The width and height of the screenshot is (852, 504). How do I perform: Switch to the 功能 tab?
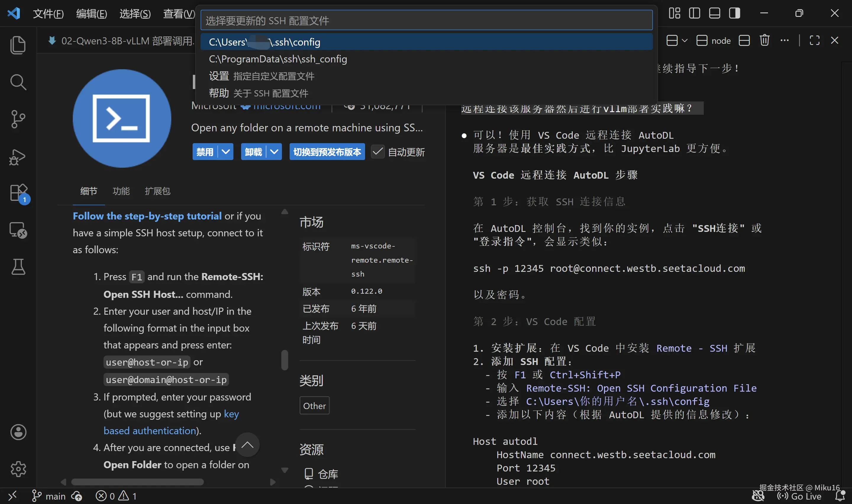tap(121, 191)
